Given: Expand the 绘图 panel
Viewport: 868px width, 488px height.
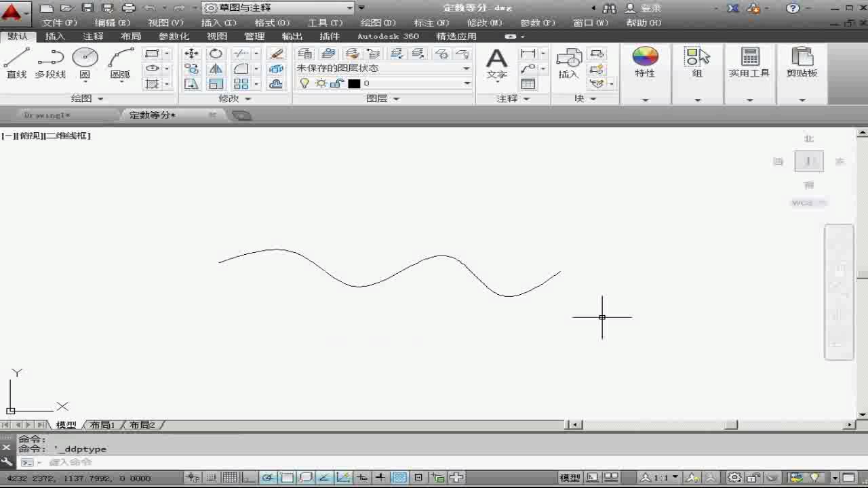Looking at the screenshot, I should tap(87, 98).
